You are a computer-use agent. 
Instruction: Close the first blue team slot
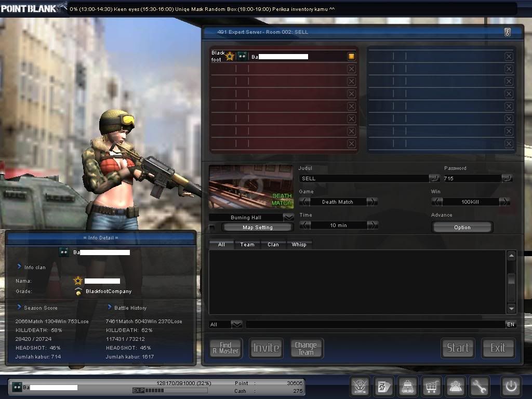click(x=509, y=56)
